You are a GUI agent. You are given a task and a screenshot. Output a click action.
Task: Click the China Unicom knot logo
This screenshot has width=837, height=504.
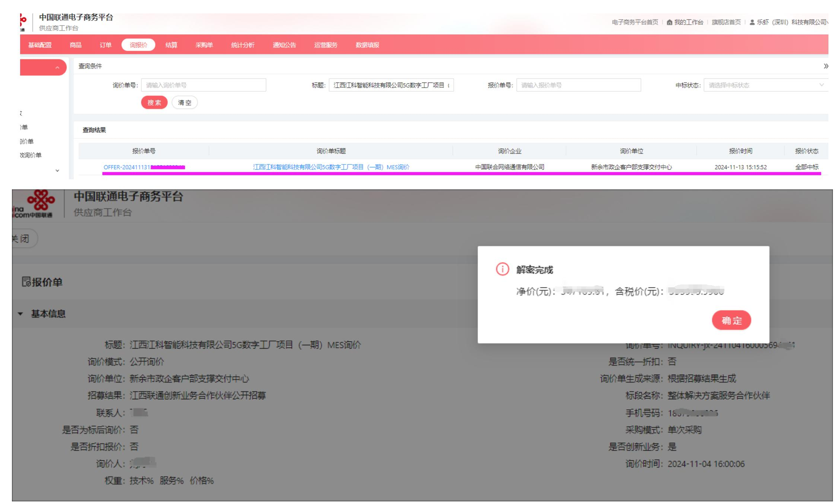click(41, 201)
